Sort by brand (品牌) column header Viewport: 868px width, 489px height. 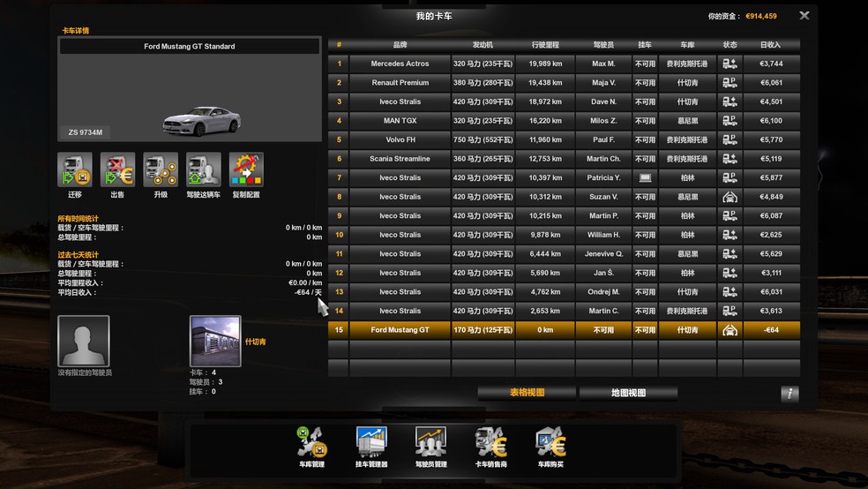[400, 45]
